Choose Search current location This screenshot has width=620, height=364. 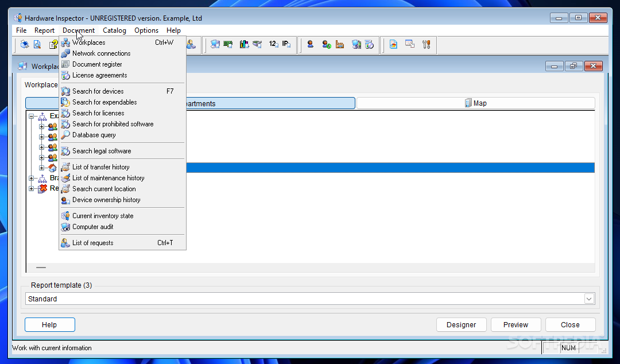(x=123, y=189)
